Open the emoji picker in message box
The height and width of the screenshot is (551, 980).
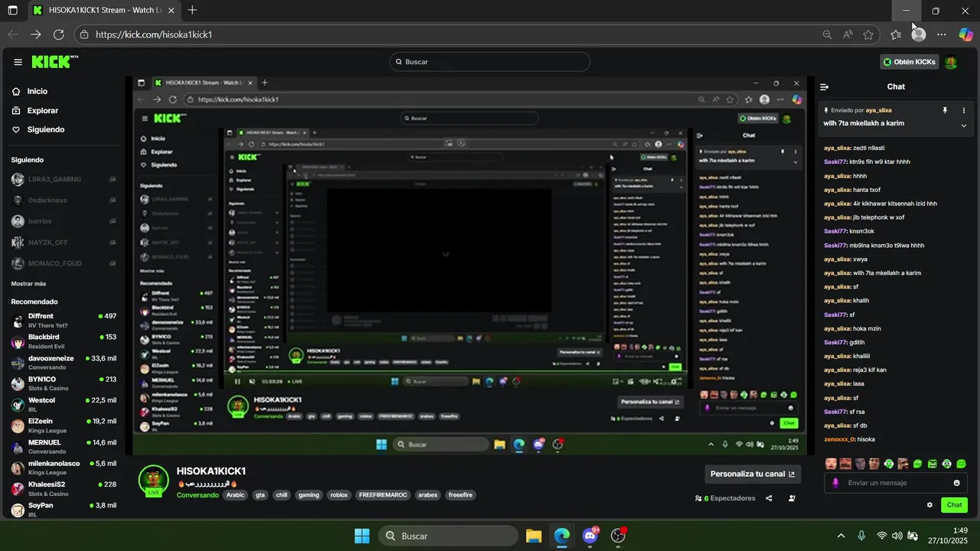[x=956, y=483]
